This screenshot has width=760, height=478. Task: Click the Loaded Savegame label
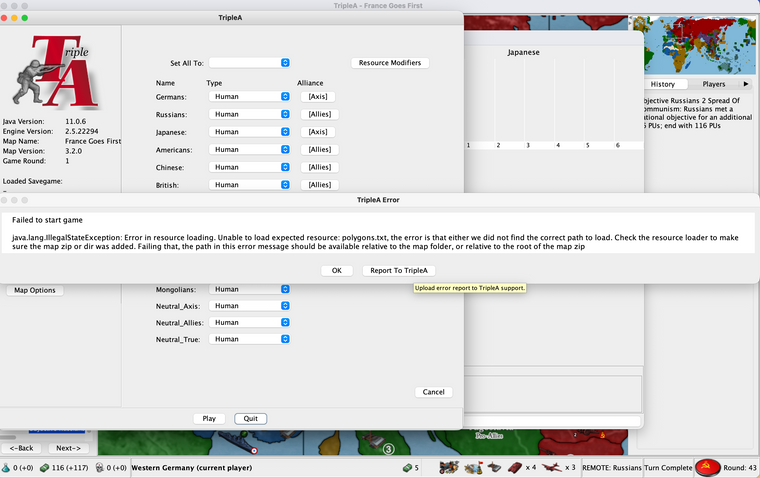click(32, 181)
